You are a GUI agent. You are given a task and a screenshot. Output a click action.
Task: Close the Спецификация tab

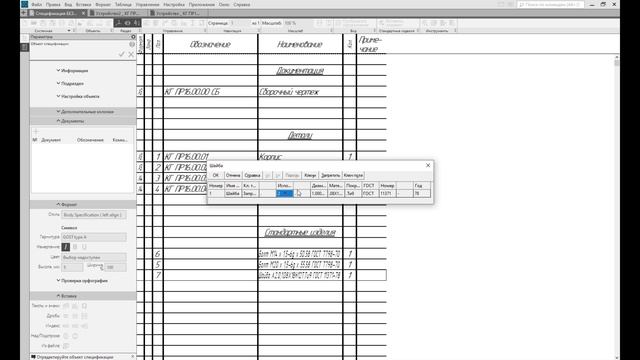click(83, 13)
